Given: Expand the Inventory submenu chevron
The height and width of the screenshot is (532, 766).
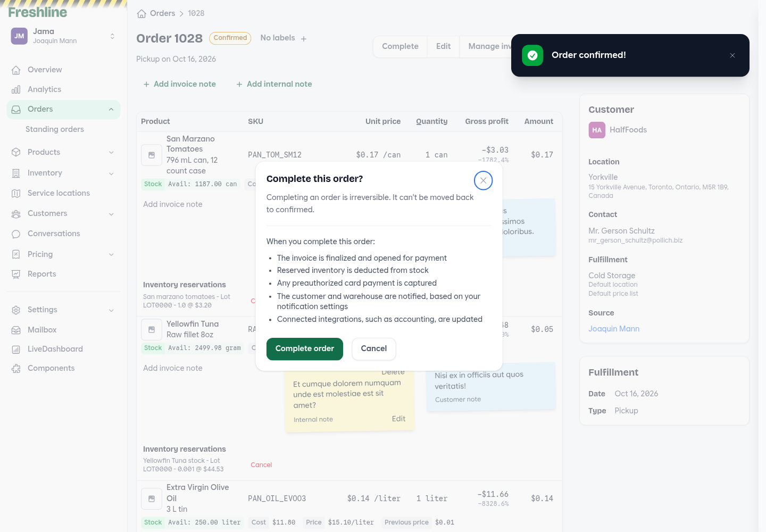Looking at the screenshot, I should [x=111, y=173].
